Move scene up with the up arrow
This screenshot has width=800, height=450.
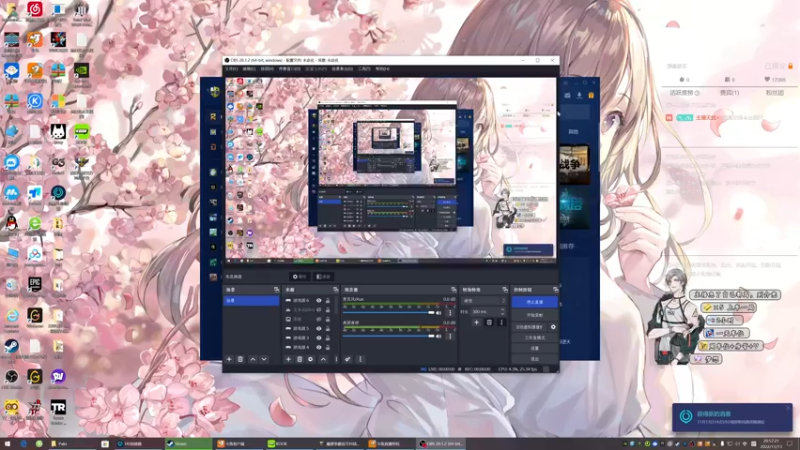(253, 359)
